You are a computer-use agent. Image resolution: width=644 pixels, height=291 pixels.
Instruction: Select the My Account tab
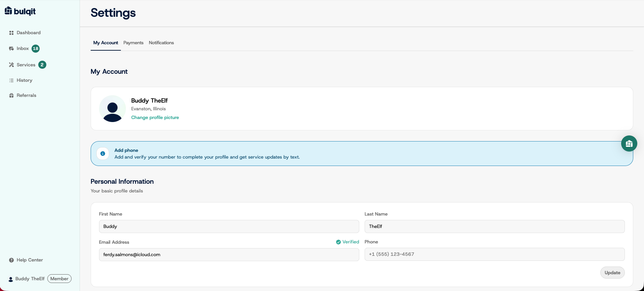(x=106, y=43)
